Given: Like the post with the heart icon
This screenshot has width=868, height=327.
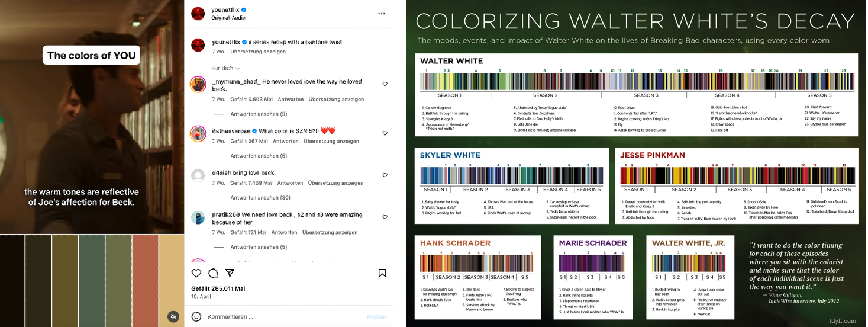Looking at the screenshot, I should pyautogui.click(x=197, y=273).
